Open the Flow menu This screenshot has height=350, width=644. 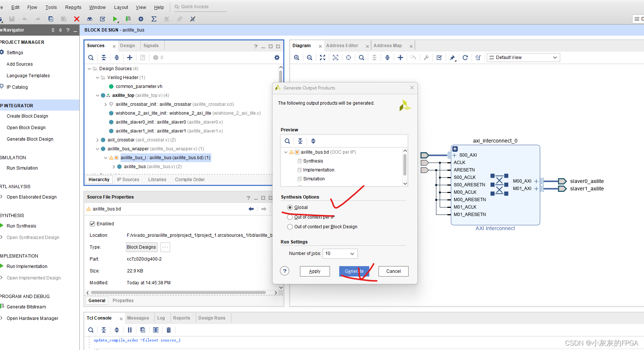coord(32,7)
